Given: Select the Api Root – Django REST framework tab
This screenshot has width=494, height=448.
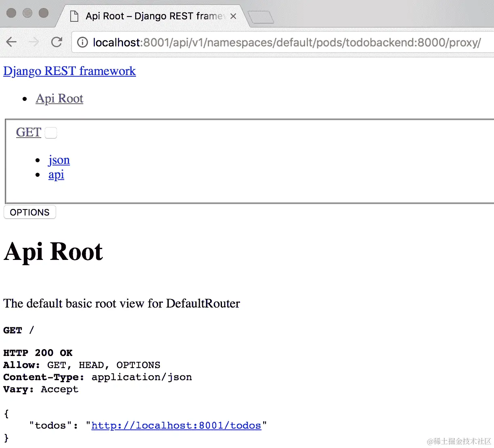Looking at the screenshot, I should [x=153, y=16].
